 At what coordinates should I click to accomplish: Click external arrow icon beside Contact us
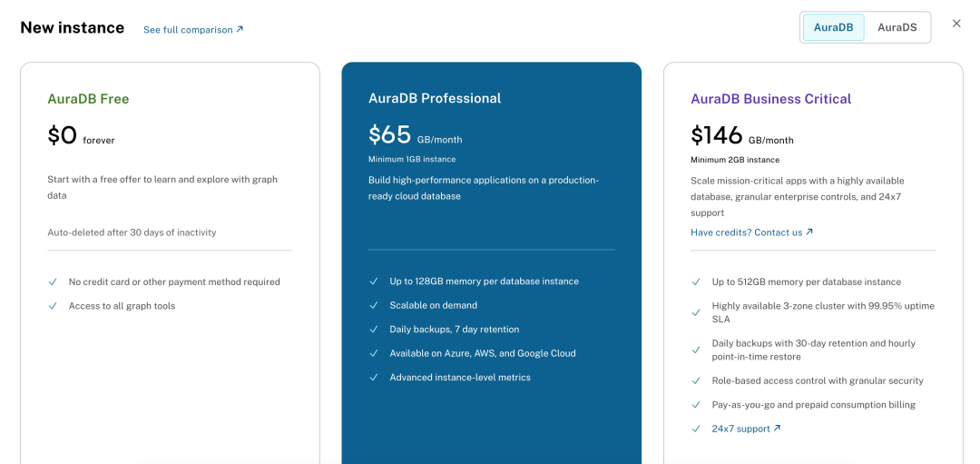(x=809, y=232)
